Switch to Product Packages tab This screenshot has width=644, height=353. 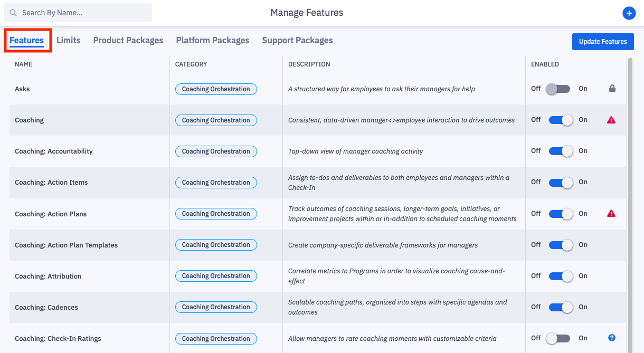(128, 40)
